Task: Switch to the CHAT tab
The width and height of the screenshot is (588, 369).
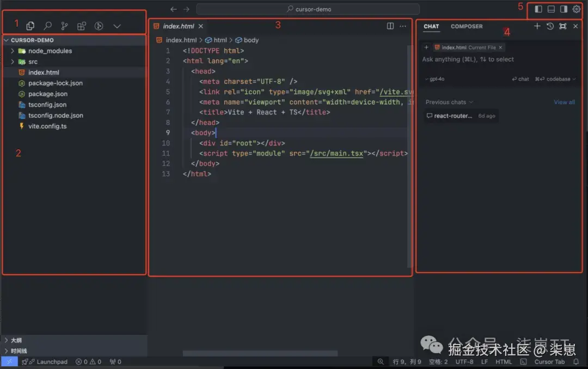Action: (431, 26)
